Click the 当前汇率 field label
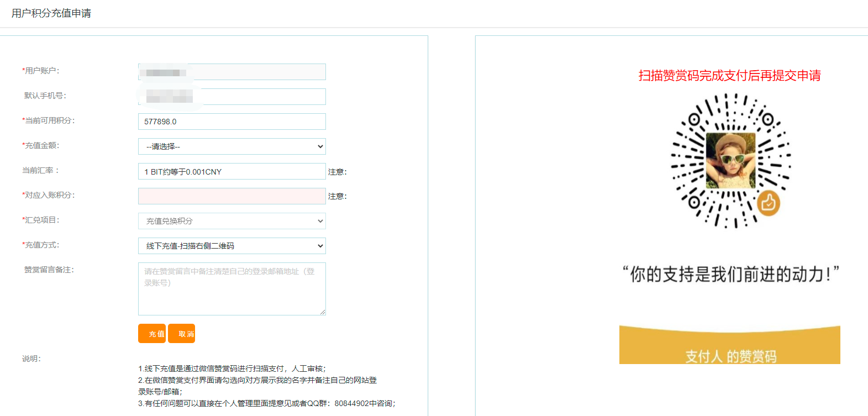Screen dimensions: 868x416 (40, 170)
